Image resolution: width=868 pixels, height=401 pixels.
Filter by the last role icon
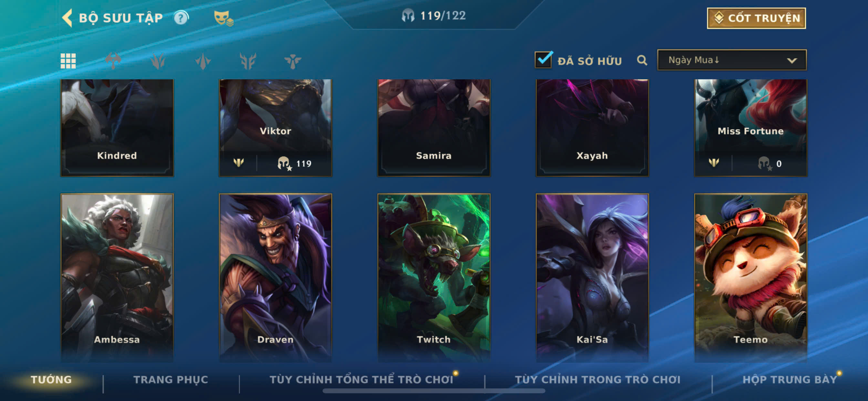pyautogui.click(x=293, y=61)
